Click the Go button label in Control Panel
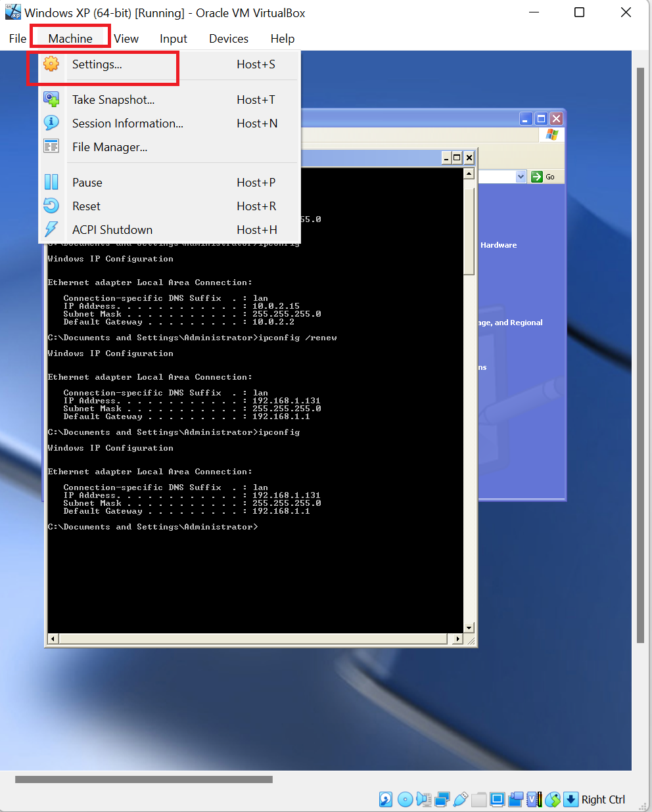 [550, 177]
